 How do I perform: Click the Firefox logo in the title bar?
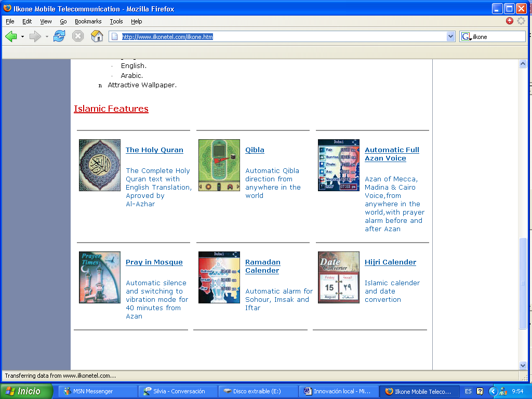click(x=7, y=8)
